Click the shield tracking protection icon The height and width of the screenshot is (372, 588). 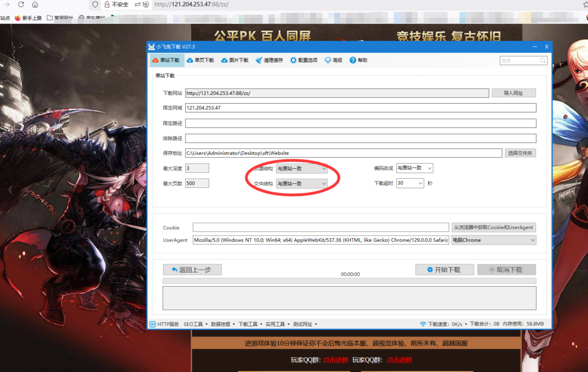95,4
